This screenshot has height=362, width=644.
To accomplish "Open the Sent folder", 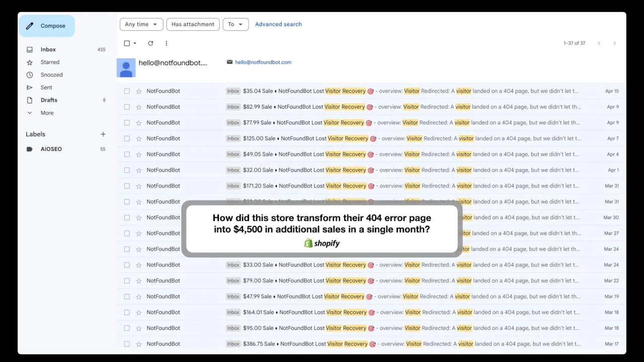I will [x=46, y=87].
